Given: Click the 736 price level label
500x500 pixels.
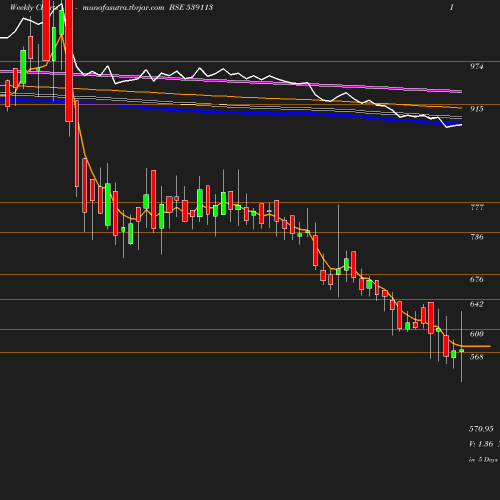Looking at the screenshot, I should (476, 237).
